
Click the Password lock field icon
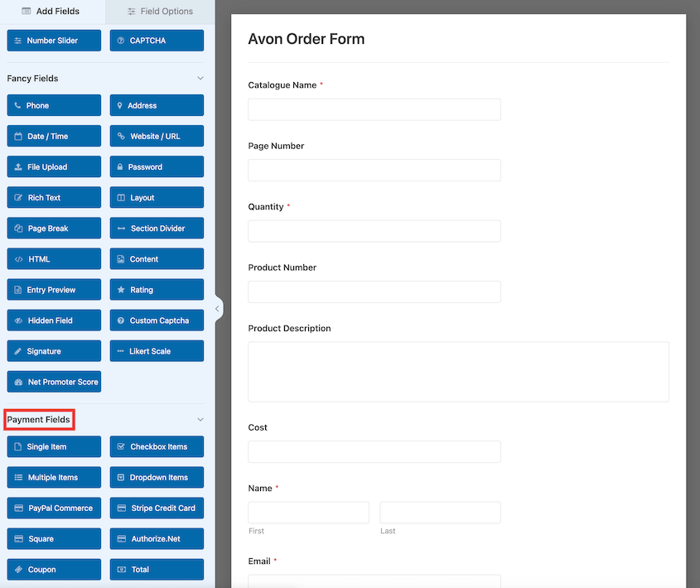point(121,166)
